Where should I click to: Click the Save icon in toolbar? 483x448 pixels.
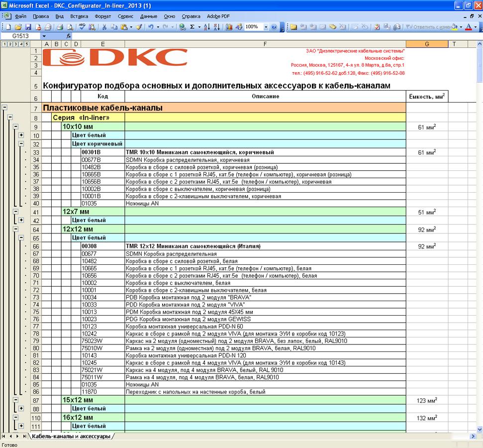(x=28, y=27)
